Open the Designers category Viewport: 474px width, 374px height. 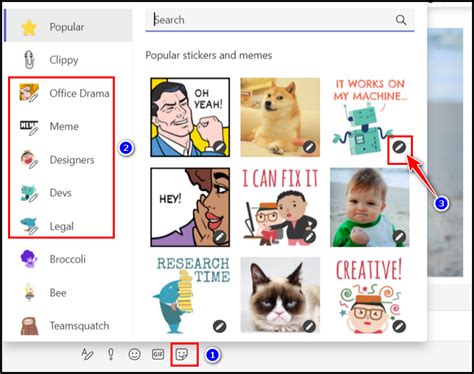point(68,160)
